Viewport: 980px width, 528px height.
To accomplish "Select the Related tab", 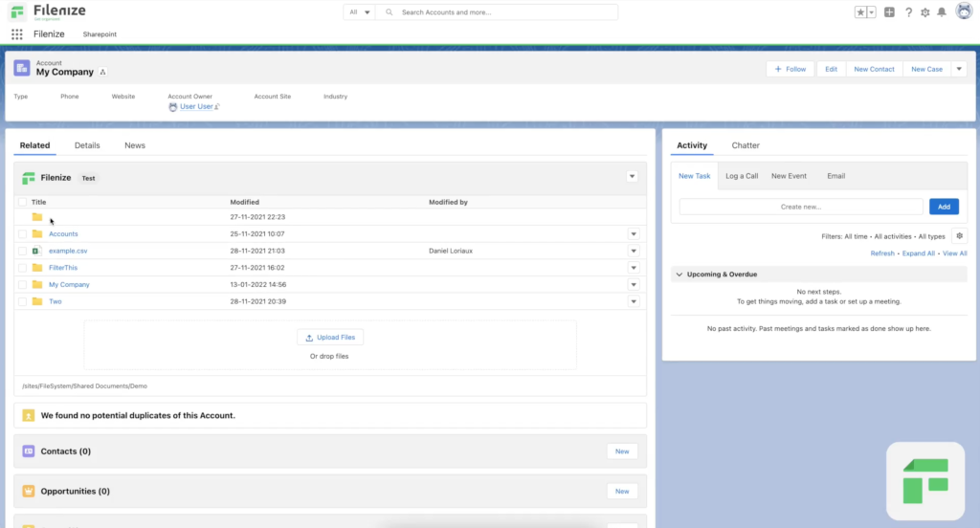I will pyautogui.click(x=34, y=145).
